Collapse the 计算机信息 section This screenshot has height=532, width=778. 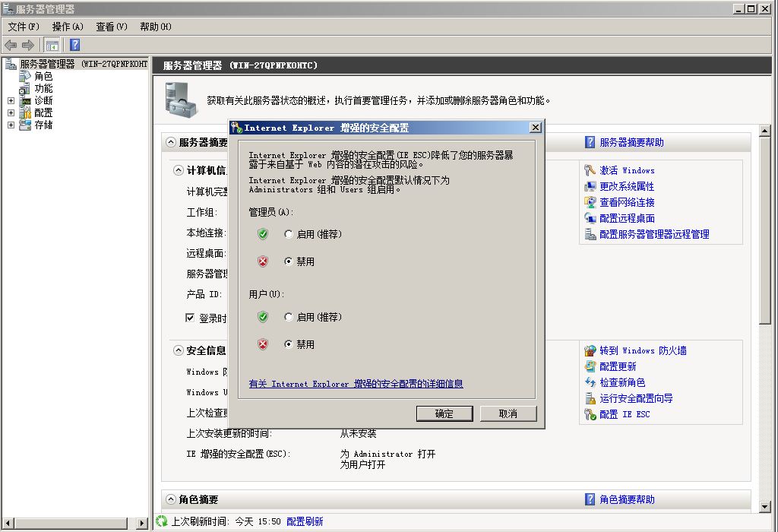[x=179, y=170]
